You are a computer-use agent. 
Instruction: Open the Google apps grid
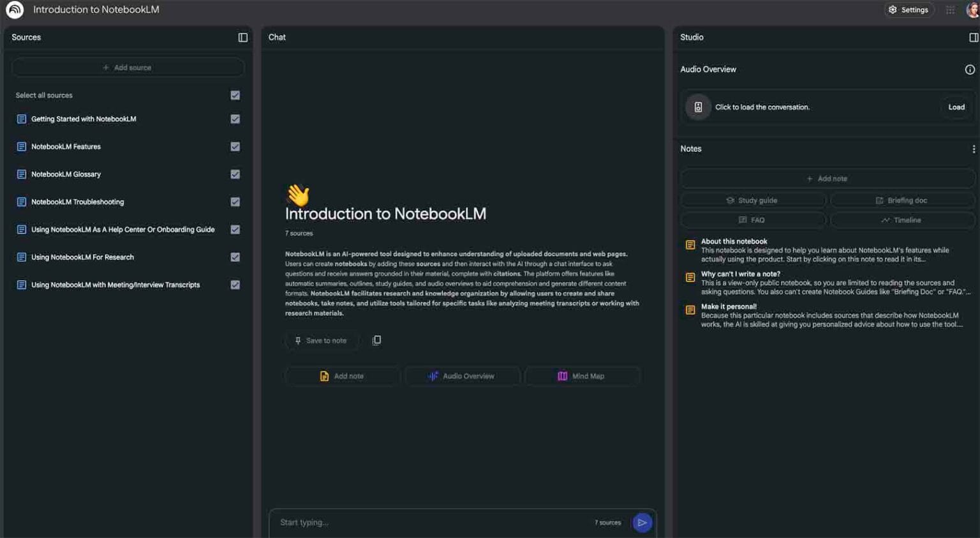(950, 10)
